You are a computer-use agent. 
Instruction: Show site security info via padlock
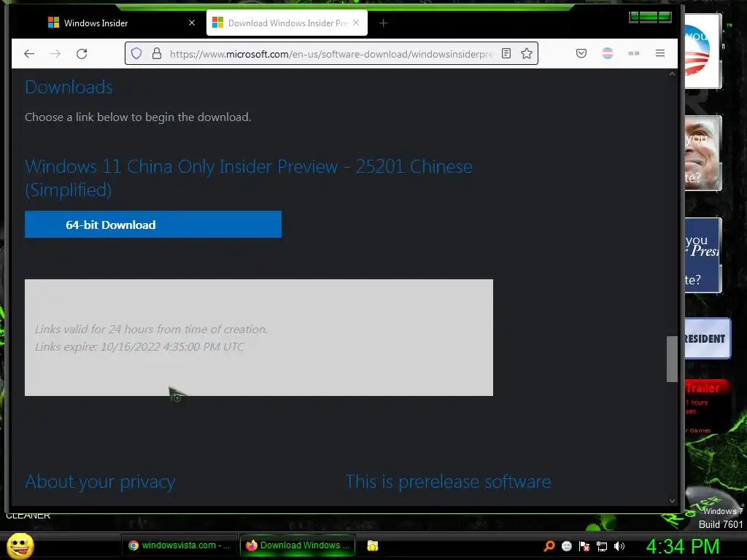[157, 53]
